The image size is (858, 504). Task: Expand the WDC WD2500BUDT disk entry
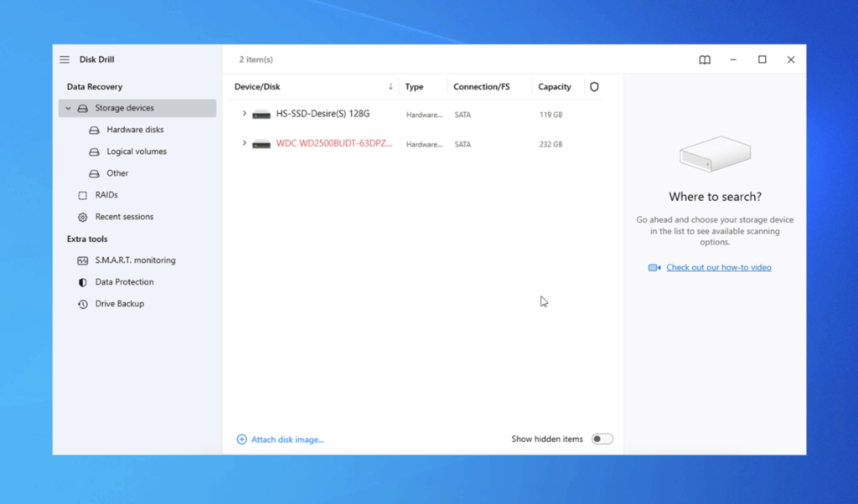[245, 144]
